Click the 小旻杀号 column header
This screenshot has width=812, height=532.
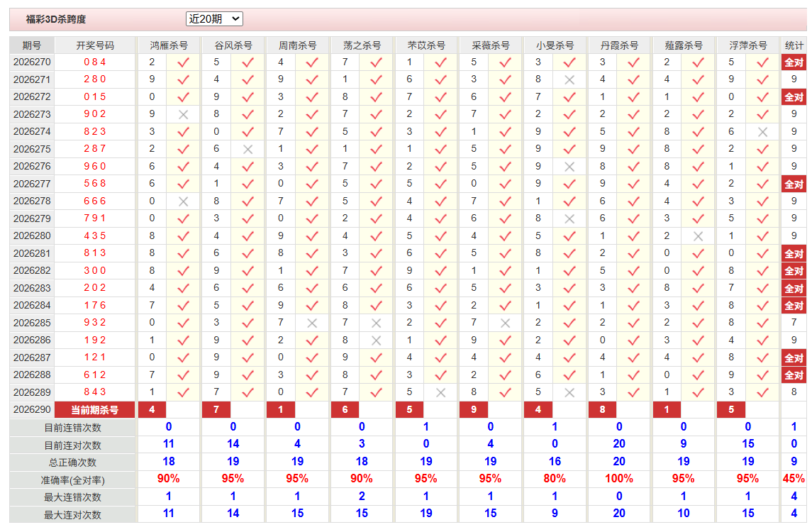[x=555, y=45]
